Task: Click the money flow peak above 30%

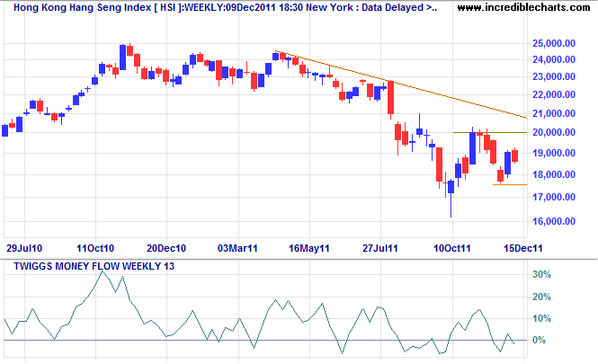Action: [102, 272]
